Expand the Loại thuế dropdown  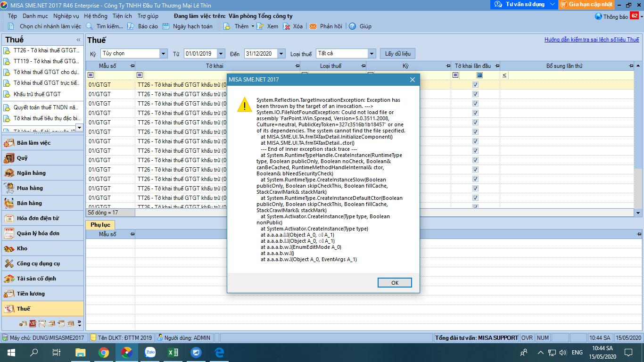(372, 54)
